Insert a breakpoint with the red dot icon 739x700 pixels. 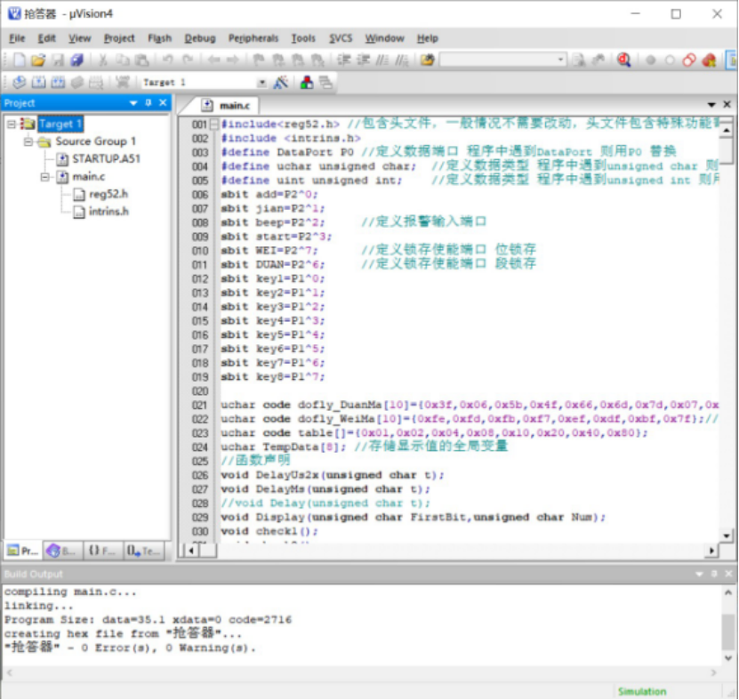coord(650,60)
